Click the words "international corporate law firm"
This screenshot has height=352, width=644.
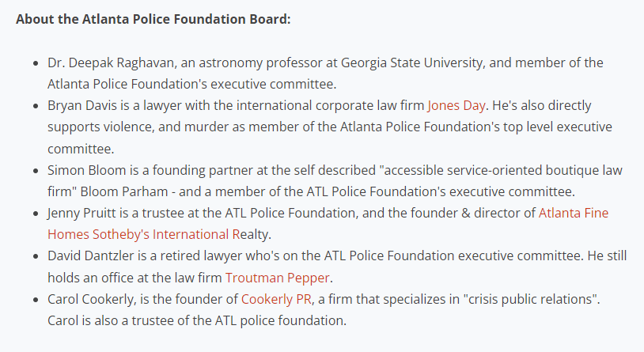[329, 105]
